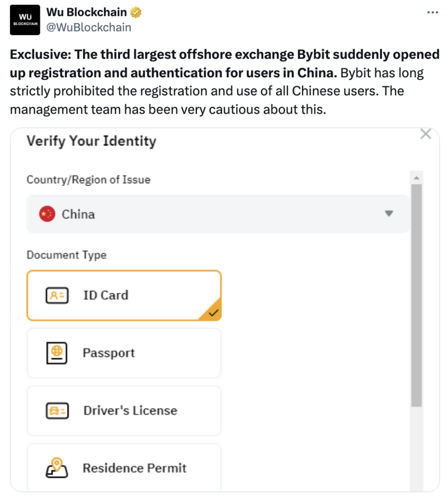Click the ID Card icon
The width and height of the screenshot is (447, 504).
click(x=57, y=295)
